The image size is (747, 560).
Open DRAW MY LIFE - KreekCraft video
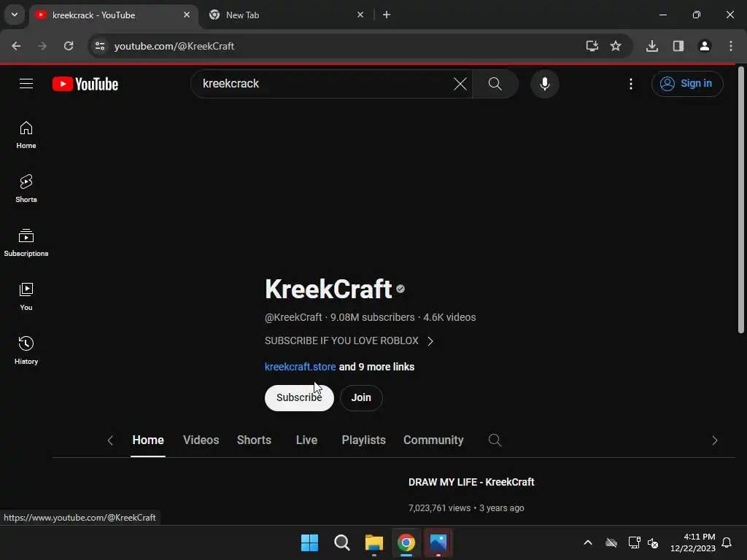click(471, 482)
